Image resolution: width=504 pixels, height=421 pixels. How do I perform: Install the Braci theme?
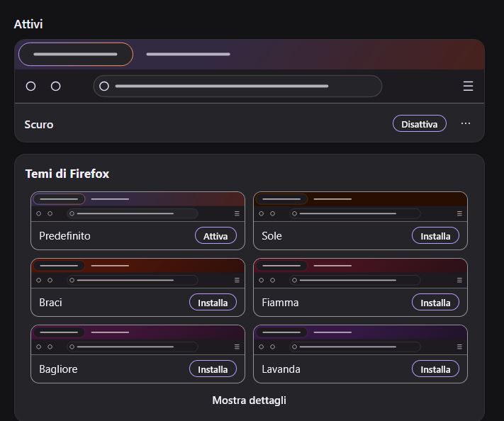coord(213,303)
